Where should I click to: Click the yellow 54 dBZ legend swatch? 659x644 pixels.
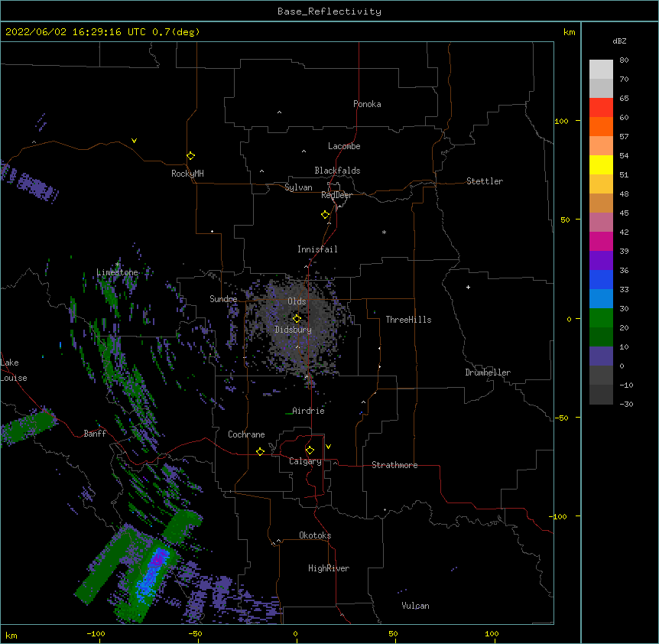click(x=601, y=164)
